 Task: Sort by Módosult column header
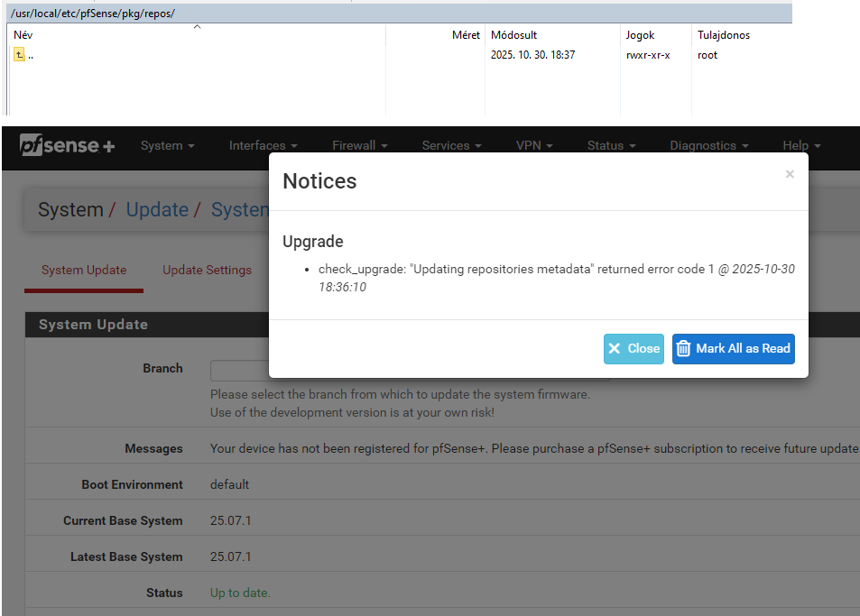pos(513,35)
